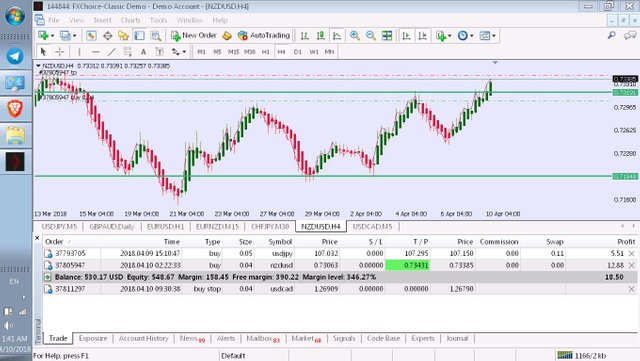Viewport: 640px width, 361px height.
Task: Select the text label A tool
Action: point(143,52)
